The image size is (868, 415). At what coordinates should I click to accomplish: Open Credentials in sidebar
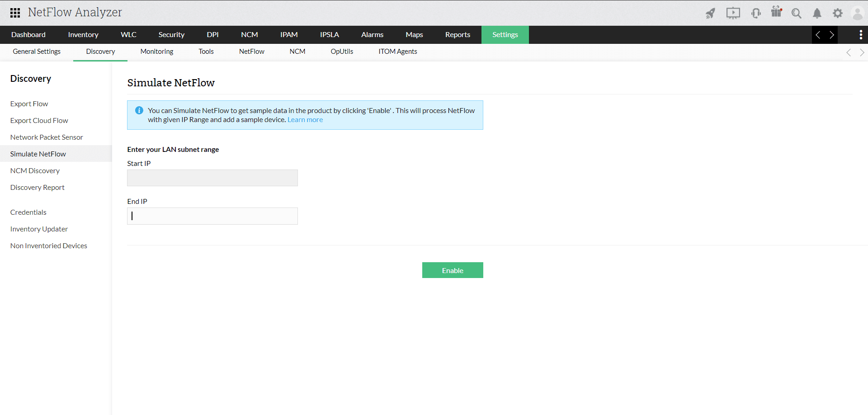28,212
